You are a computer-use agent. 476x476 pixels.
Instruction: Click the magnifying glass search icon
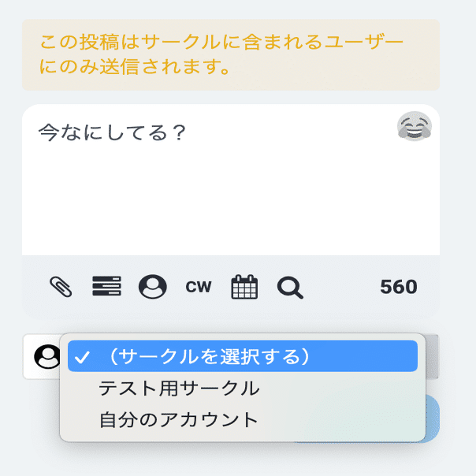click(x=290, y=287)
